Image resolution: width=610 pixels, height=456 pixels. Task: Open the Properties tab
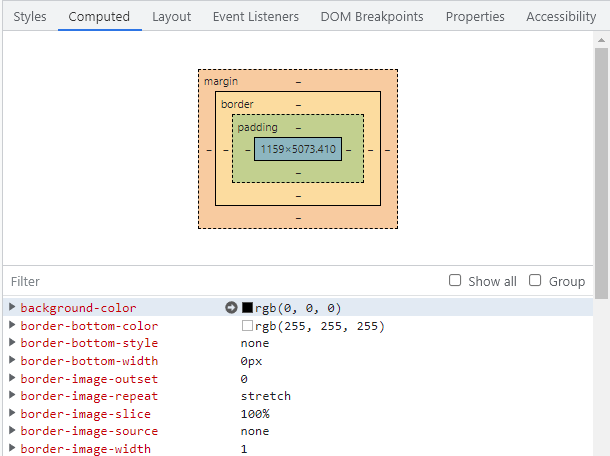(x=475, y=17)
